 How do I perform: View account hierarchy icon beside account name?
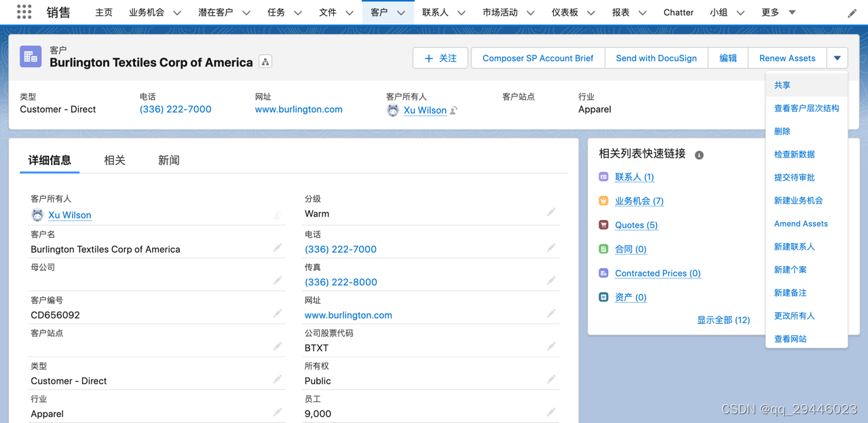point(265,62)
